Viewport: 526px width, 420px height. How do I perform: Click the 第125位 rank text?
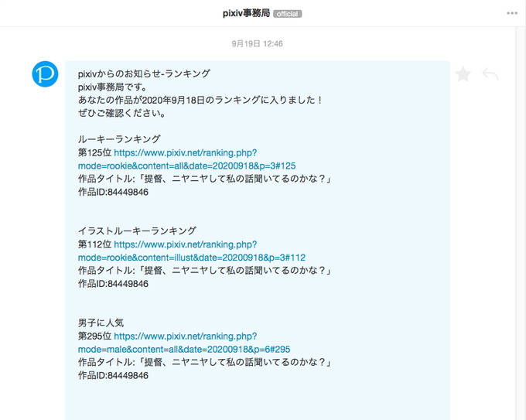(94, 152)
